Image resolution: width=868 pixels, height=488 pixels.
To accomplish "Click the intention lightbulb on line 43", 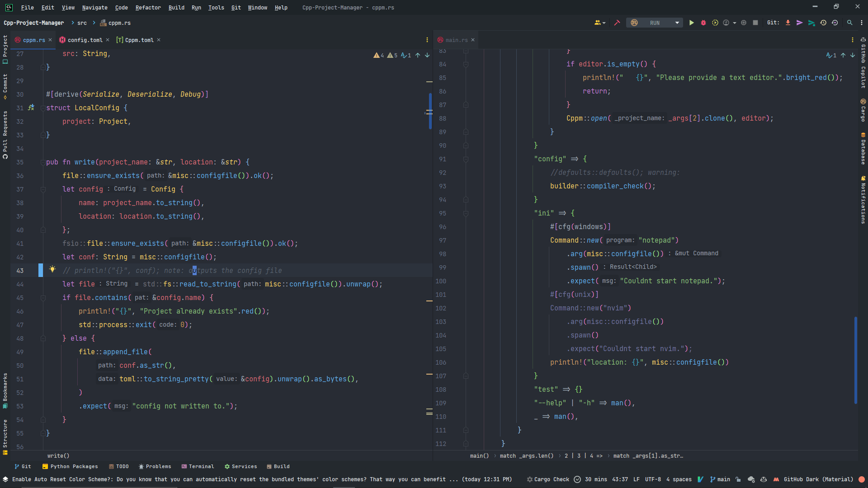I will click(x=52, y=270).
